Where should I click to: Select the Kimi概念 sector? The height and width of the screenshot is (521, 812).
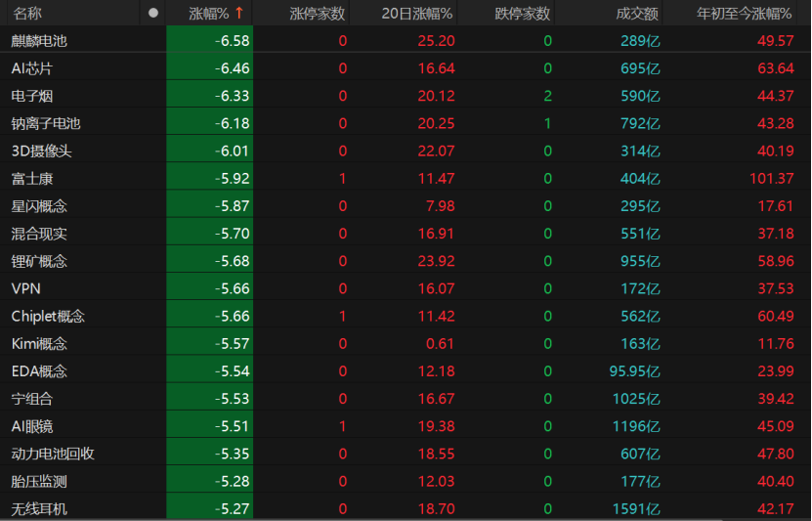(40, 344)
